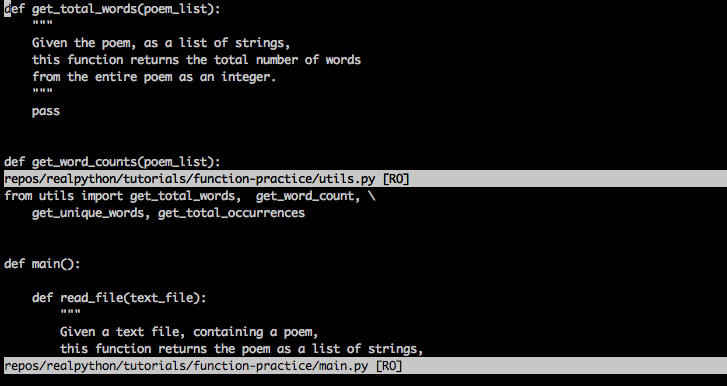Click get_total_occurrences in the import list
This screenshot has height=386, width=727.
231,213
